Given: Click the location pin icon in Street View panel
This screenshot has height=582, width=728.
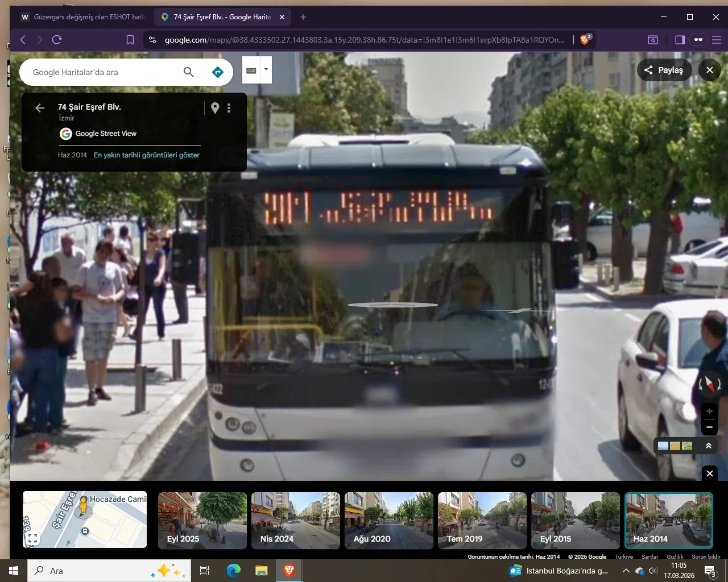Looking at the screenshot, I should [215, 108].
